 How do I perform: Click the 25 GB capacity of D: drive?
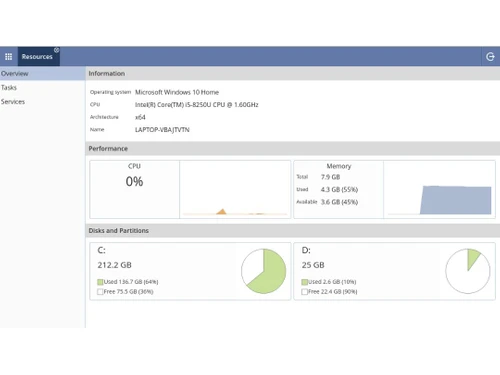313,265
